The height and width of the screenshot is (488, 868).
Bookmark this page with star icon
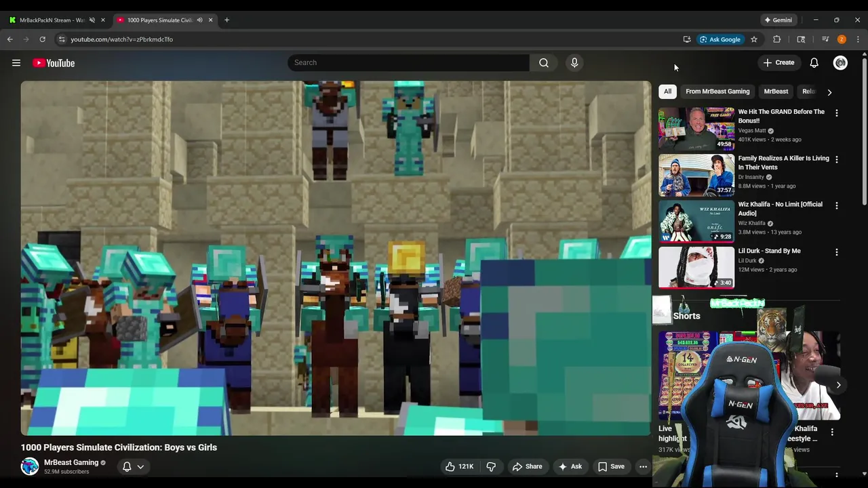tap(753, 39)
